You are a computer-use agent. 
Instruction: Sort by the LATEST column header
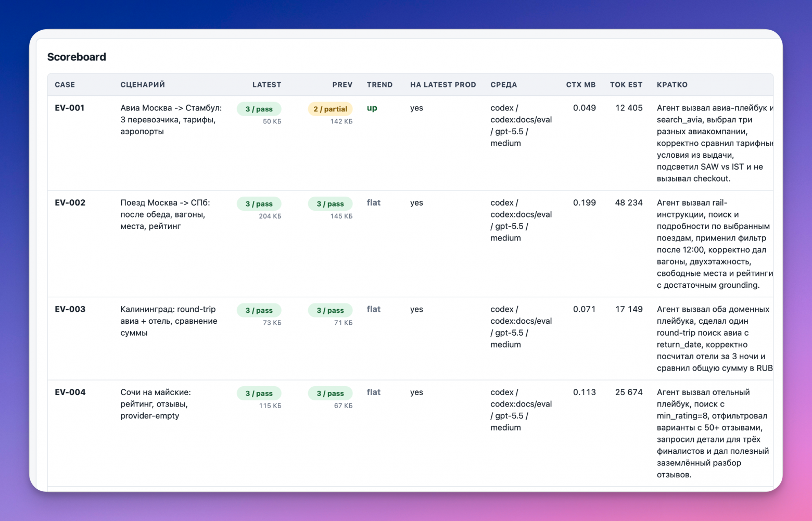tap(267, 85)
